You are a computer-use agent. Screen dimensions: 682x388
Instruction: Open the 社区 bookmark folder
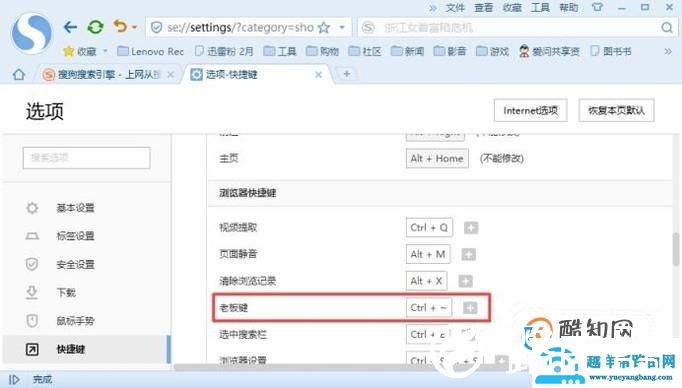365,52
